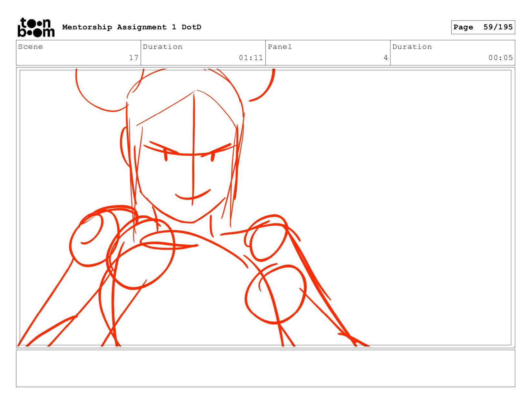Click the panel duration value 00:05
Image resolution: width=532 pixels, height=411 pixels.
[x=500, y=58]
